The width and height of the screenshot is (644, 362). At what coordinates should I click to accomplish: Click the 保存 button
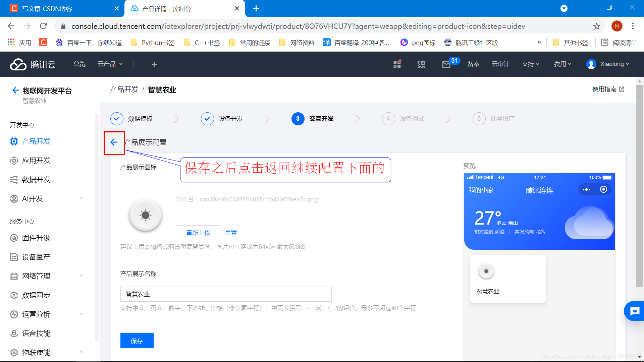click(137, 341)
